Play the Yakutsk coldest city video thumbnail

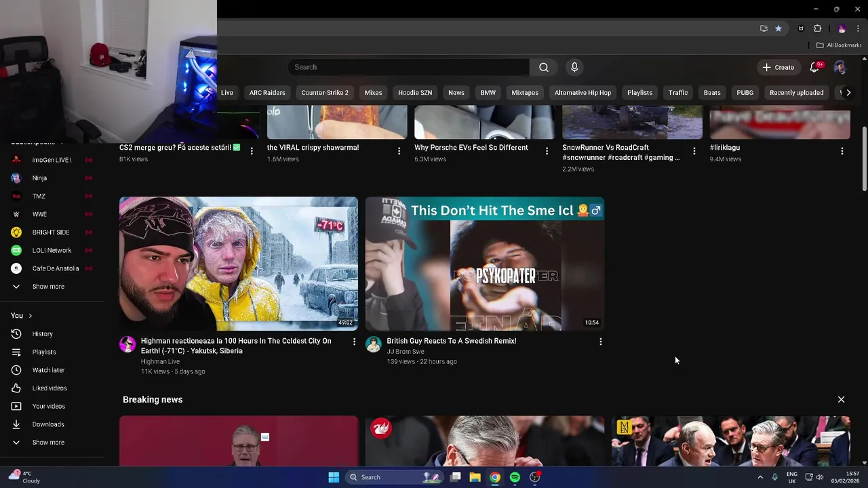pos(239,264)
